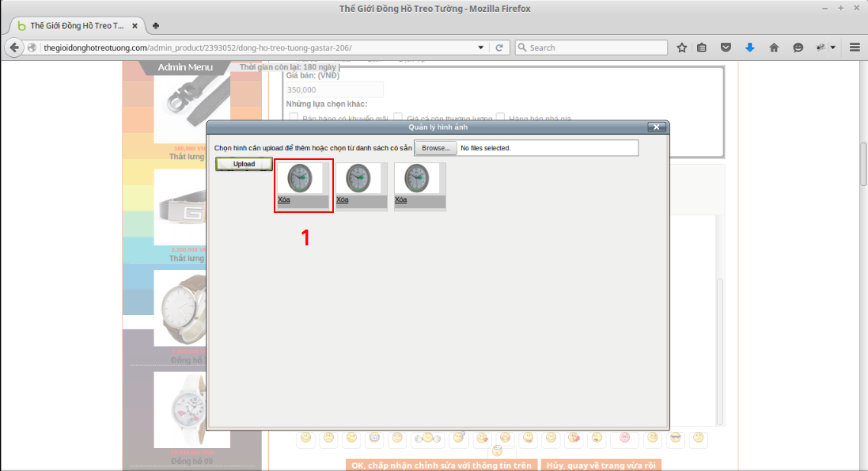Click the Pocket save icon

[725, 47]
